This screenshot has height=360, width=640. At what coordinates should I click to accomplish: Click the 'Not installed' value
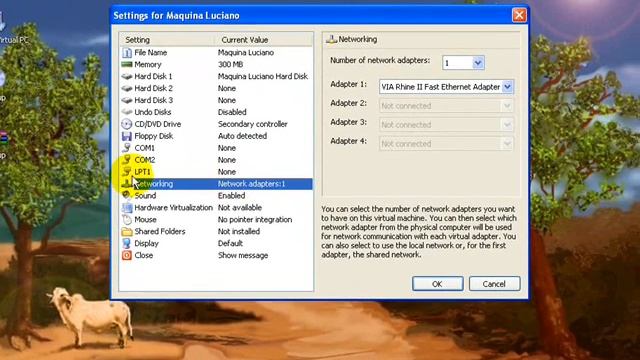(x=239, y=231)
